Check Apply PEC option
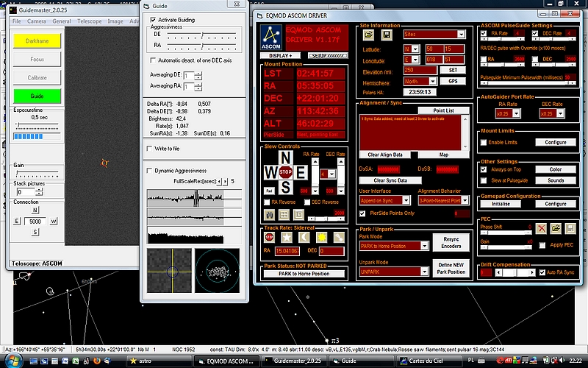The width and height of the screenshot is (588, 368). tap(542, 245)
